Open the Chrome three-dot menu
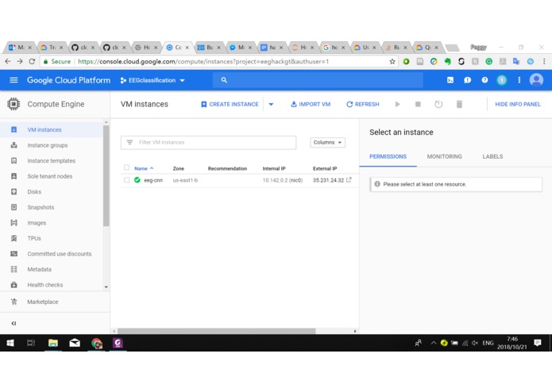 click(x=544, y=62)
